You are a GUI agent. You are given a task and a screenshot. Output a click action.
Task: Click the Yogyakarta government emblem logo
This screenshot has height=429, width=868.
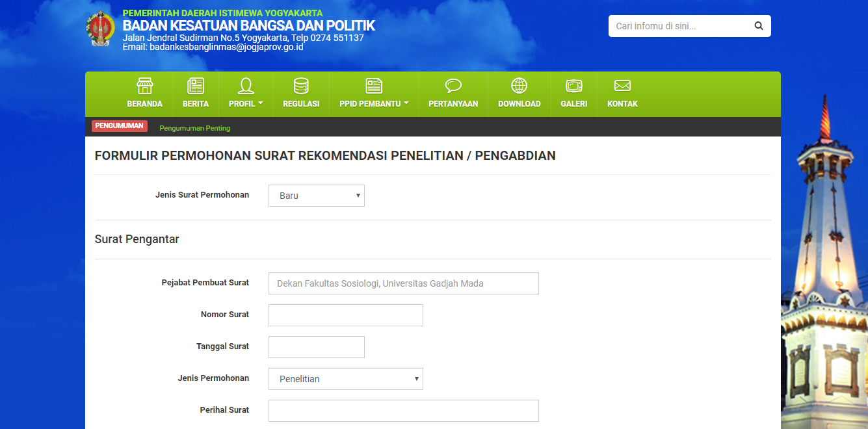click(100, 29)
